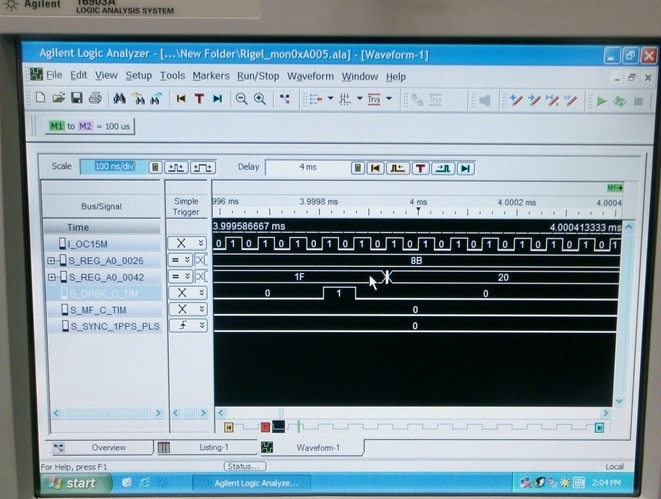Click the Run Repetitive icon
661x499 pixels.
click(619, 101)
